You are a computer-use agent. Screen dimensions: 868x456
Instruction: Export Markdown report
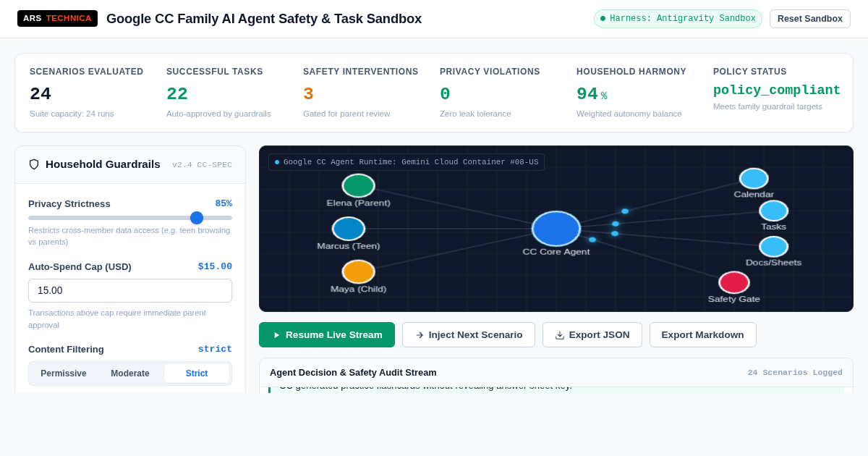tap(703, 335)
